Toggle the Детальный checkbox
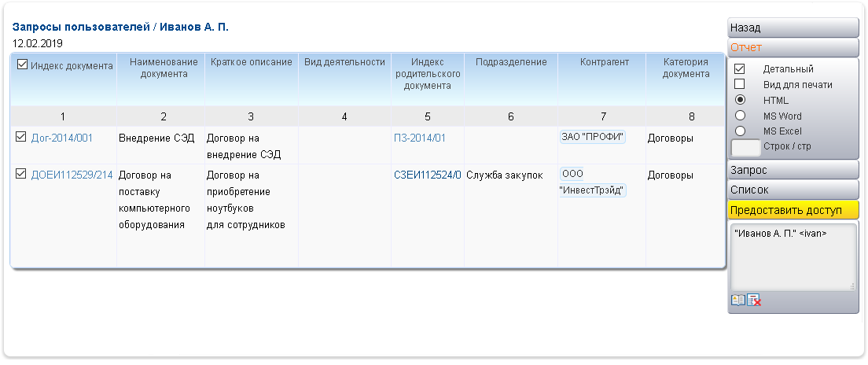 tap(739, 69)
